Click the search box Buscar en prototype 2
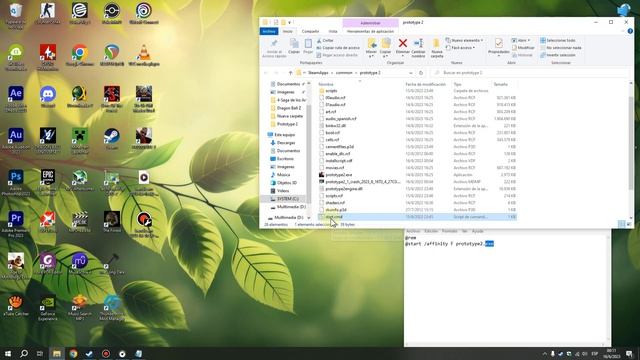 [530, 73]
